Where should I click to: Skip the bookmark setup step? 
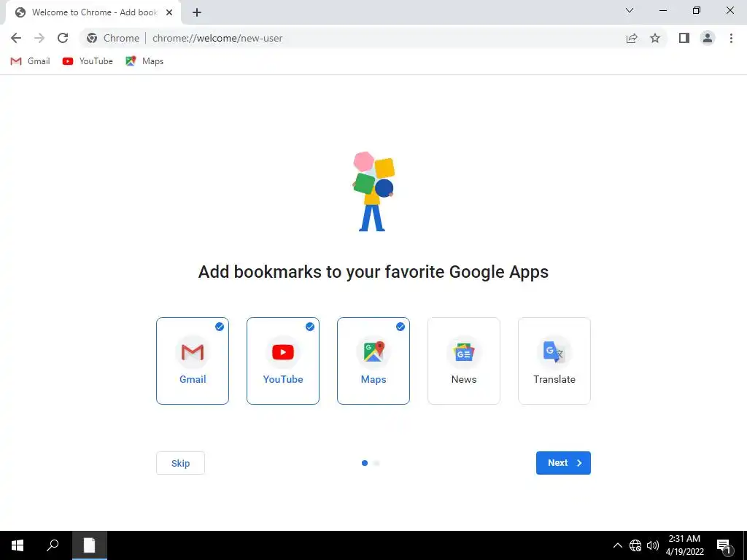point(181,463)
